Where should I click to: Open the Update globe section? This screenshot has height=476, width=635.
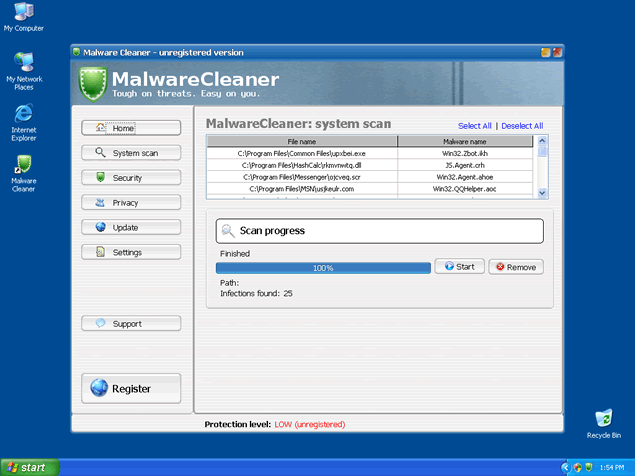(x=131, y=228)
